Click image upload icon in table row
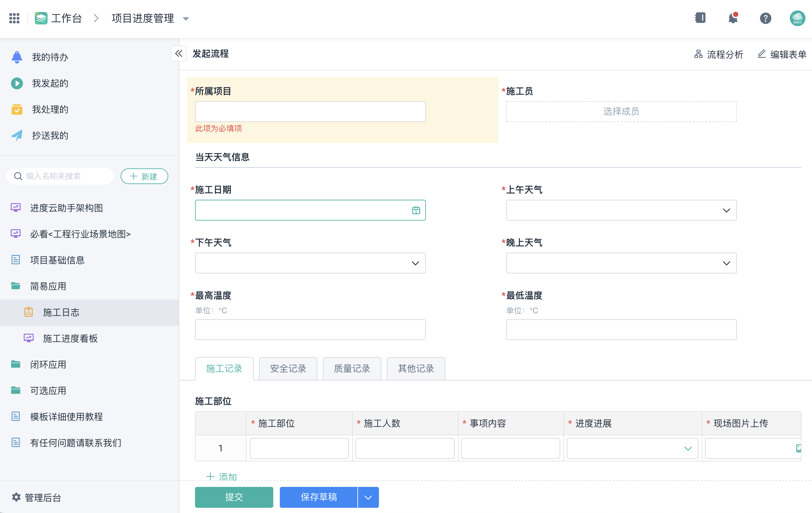The width and height of the screenshot is (812, 513). (799, 448)
